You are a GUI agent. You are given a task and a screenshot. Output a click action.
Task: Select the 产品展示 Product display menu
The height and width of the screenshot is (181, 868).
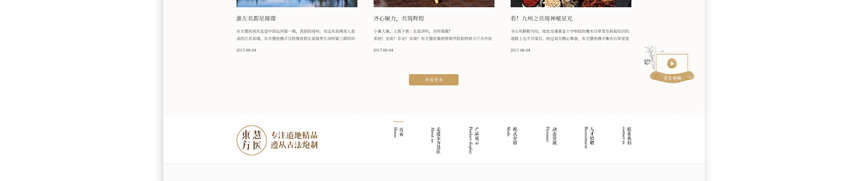click(x=473, y=140)
